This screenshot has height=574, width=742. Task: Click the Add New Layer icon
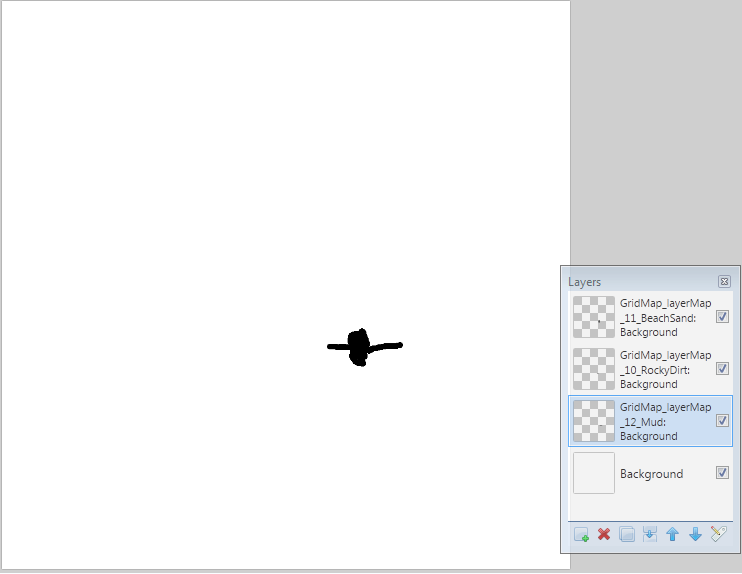pyautogui.click(x=581, y=535)
